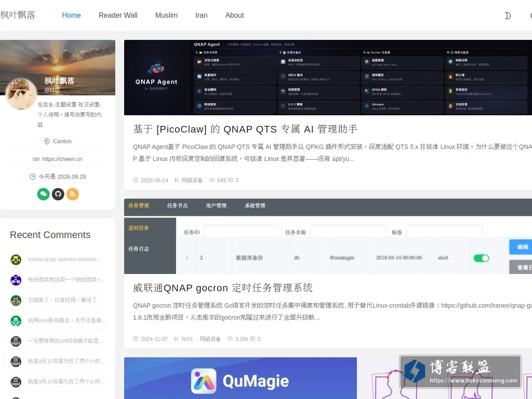Click the @bbis username in profile card
Image resolution: width=532 pixels, height=399 pixels.
(x=52, y=90)
